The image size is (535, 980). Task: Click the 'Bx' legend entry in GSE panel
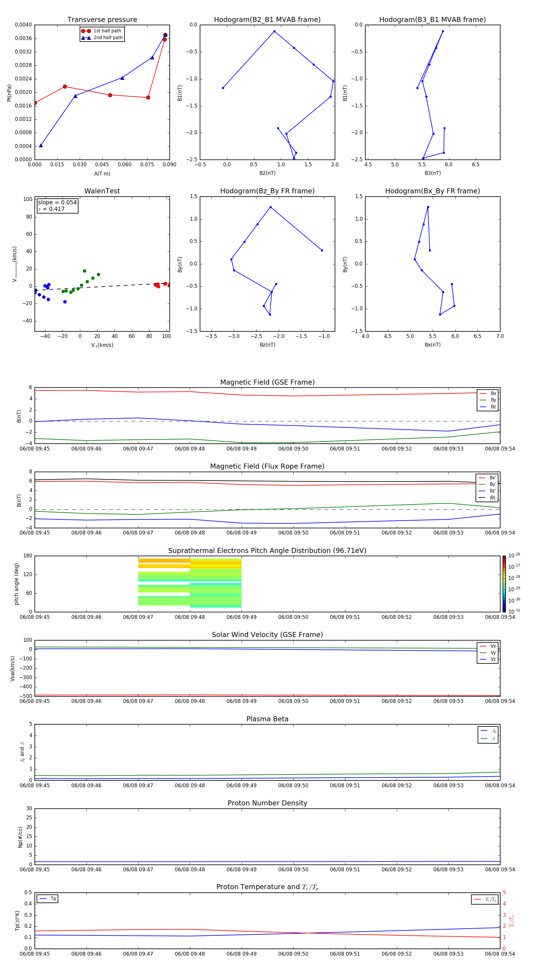(488, 393)
